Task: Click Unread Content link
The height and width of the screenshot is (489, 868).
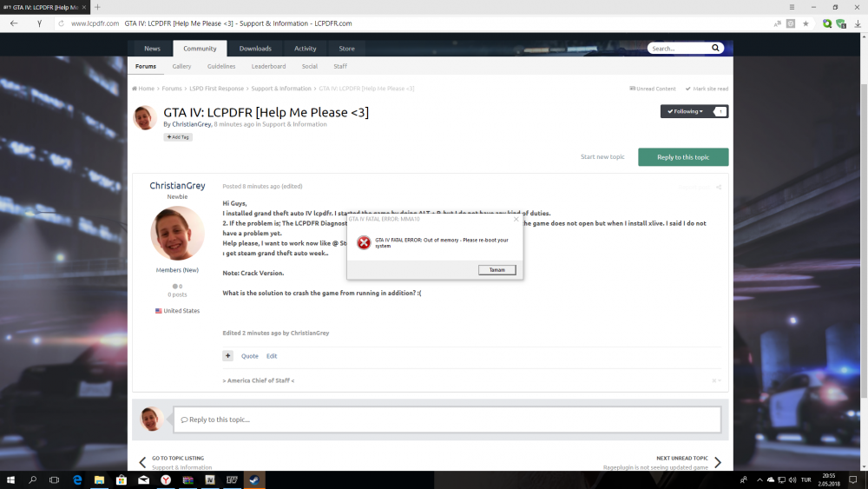Action: coord(653,89)
